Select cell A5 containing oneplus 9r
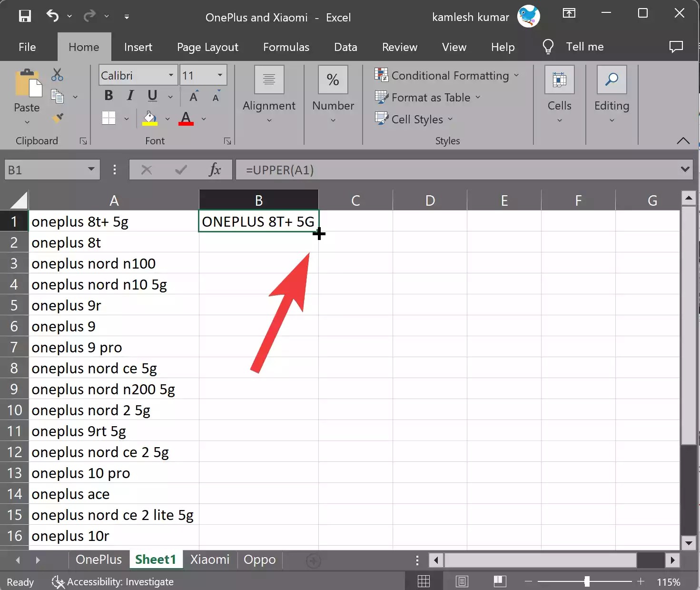 [x=114, y=305]
